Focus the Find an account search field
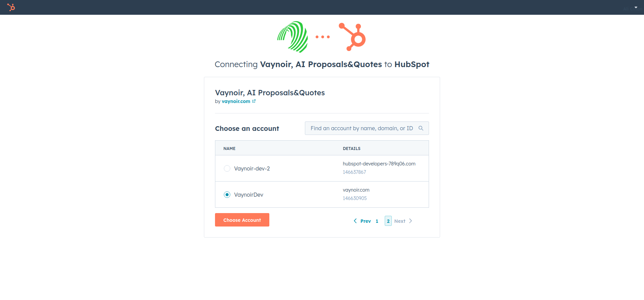Image resolution: width=644 pixels, height=300 pixels. click(x=367, y=128)
